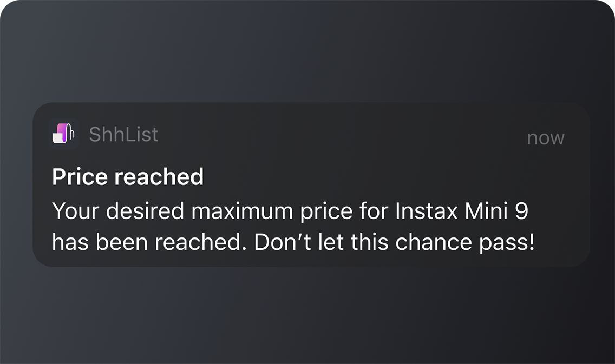
Task: Tap the word "reached" in bold title
Action: pos(159,176)
